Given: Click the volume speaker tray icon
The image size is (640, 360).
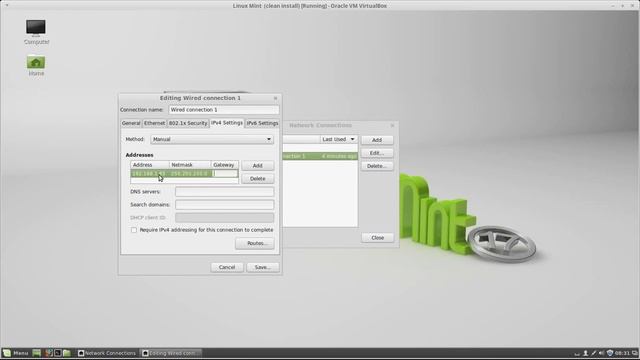Looking at the screenshot, I should [x=601, y=353].
